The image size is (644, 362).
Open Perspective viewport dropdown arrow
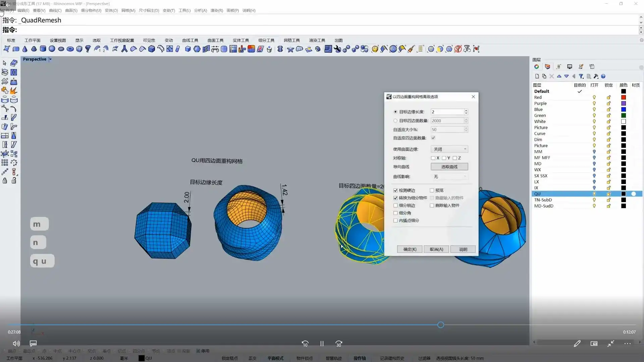pyautogui.click(x=50, y=59)
